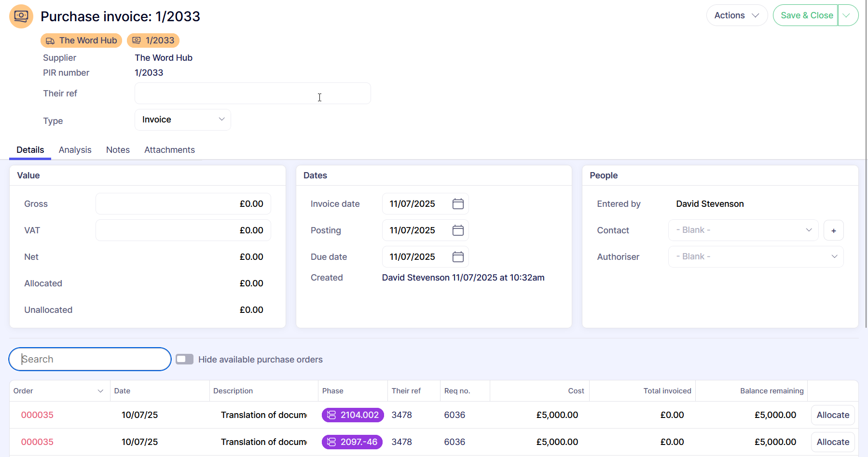The width and height of the screenshot is (868, 457).
Task: Open calendar picker for Due date
Action: click(x=457, y=257)
